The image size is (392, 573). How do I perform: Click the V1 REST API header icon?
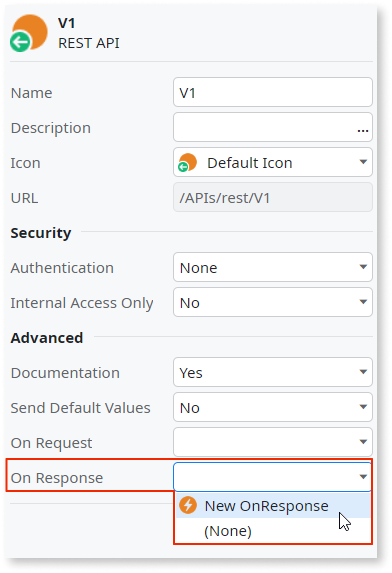point(29,33)
